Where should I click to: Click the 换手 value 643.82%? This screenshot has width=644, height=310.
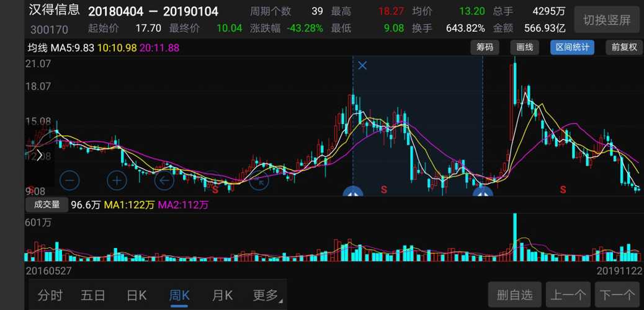pos(465,29)
